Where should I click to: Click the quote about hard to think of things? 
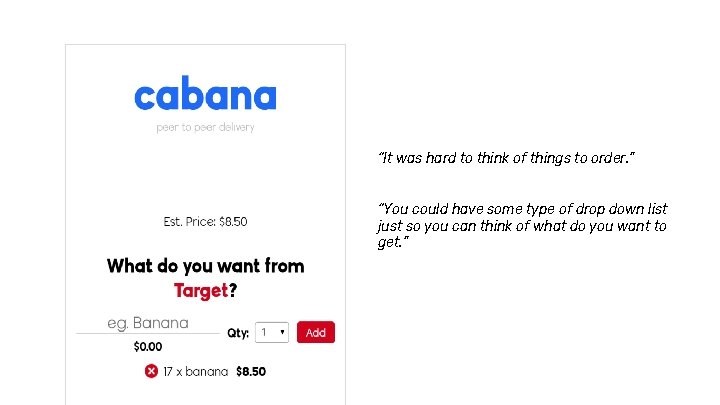(x=506, y=158)
